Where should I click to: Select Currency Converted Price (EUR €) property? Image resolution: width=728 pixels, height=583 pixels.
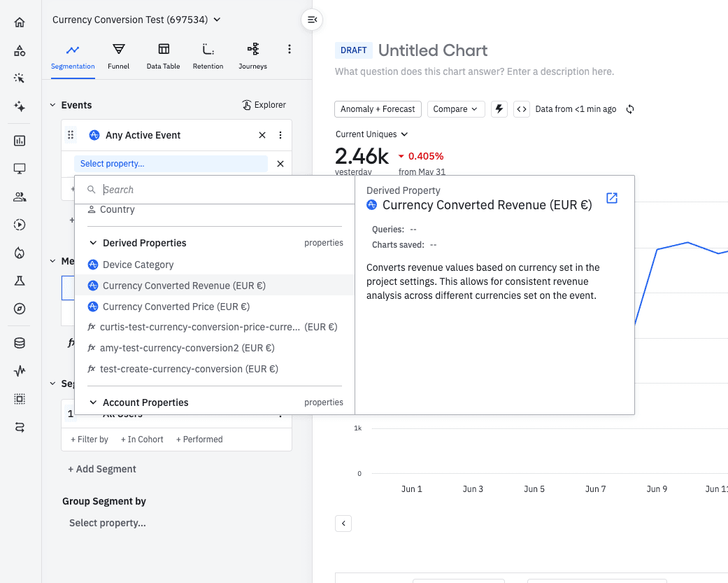pyautogui.click(x=176, y=307)
